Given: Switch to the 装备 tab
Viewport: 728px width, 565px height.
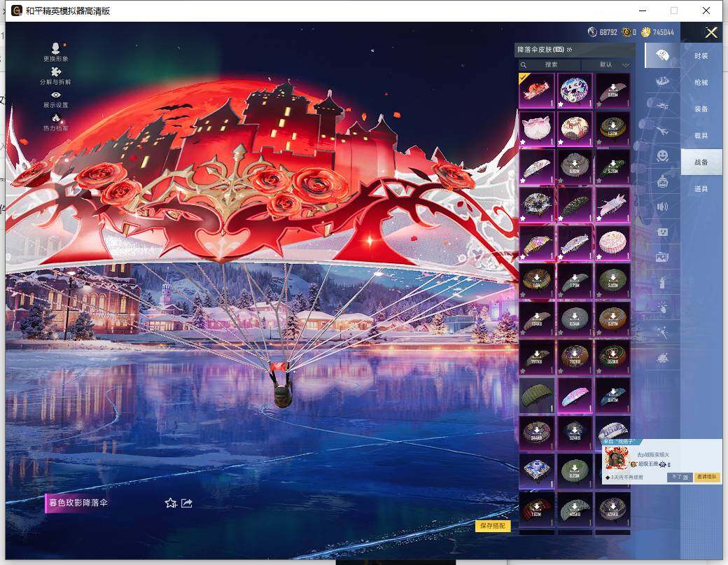Looking at the screenshot, I should (x=701, y=109).
